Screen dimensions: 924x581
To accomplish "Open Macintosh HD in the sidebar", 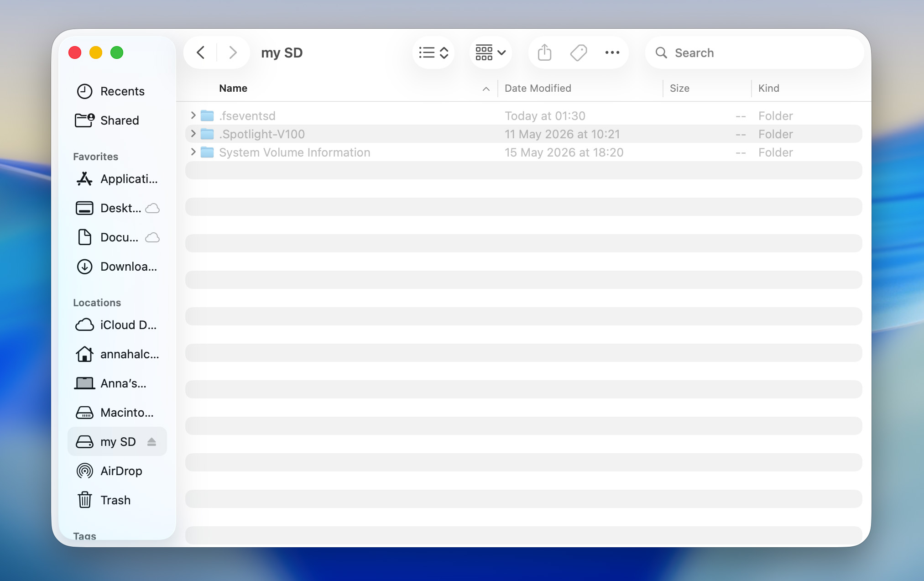I will [117, 413].
